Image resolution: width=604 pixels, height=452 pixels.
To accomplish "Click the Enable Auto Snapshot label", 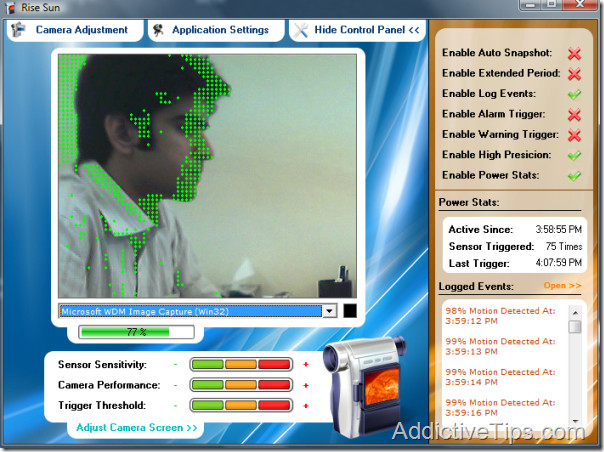I will click(x=497, y=53).
